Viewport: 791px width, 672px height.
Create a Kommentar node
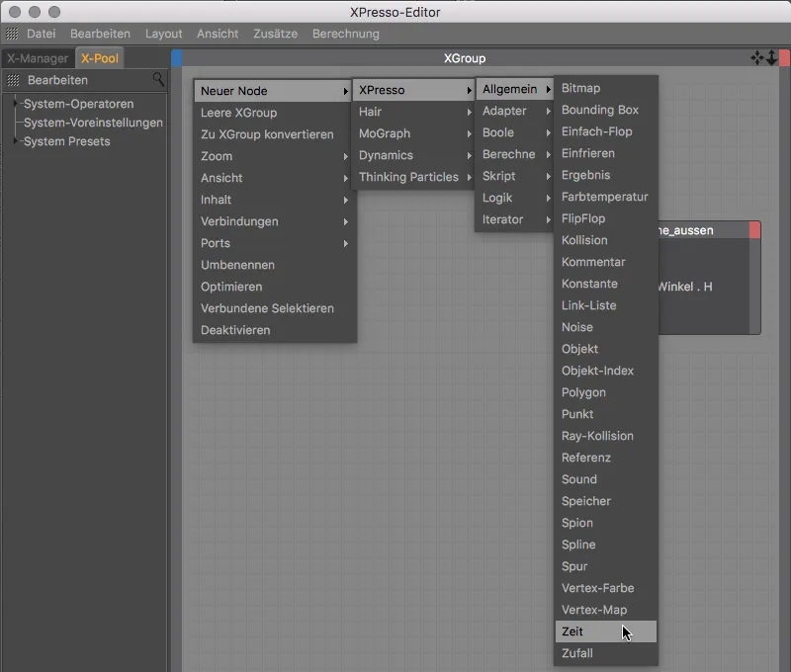point(606,262)
